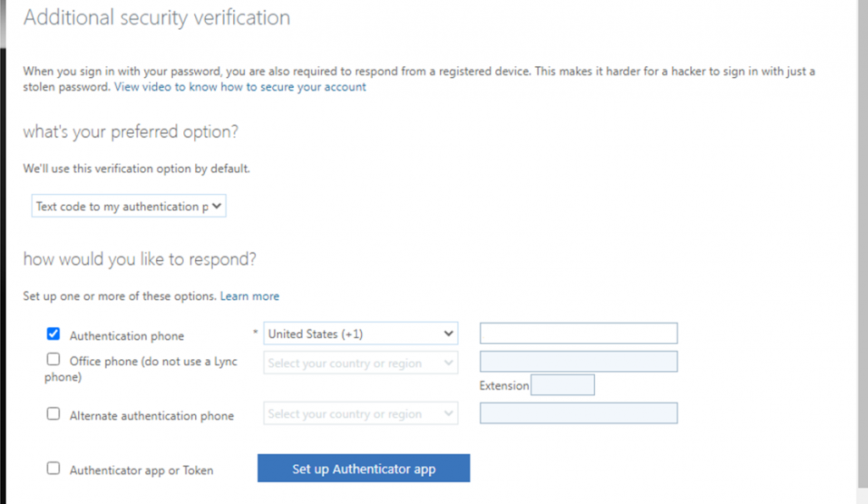Click the Authentication phone label text
Viewport: 868px width, 504px height.
(126, 335)
